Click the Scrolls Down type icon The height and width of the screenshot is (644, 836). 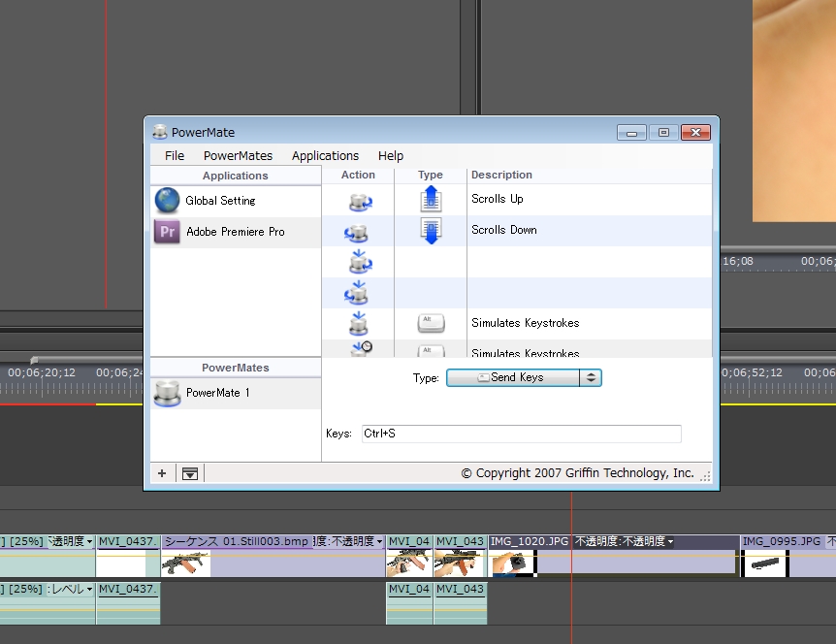tap(431, 230)
